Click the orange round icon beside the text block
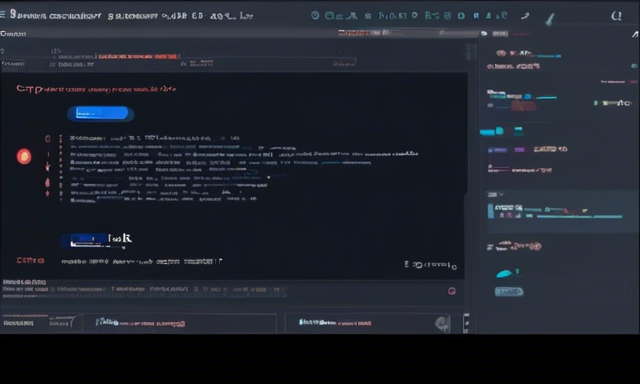The image size is (640, 384). click(24, 156)
